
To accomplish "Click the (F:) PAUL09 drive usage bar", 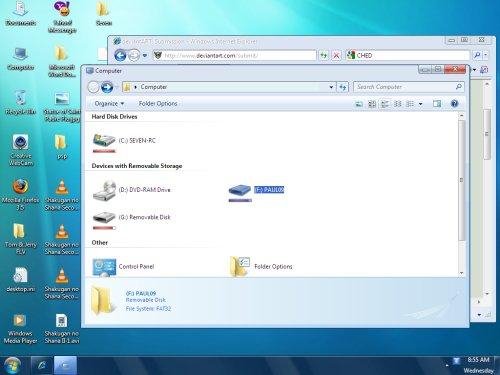I will 240,200.
